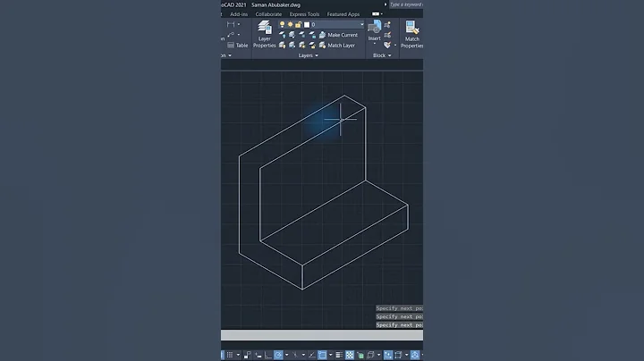Click Turn All Layers On icon
Screen dimensions: 644x361
pos(282,45)
